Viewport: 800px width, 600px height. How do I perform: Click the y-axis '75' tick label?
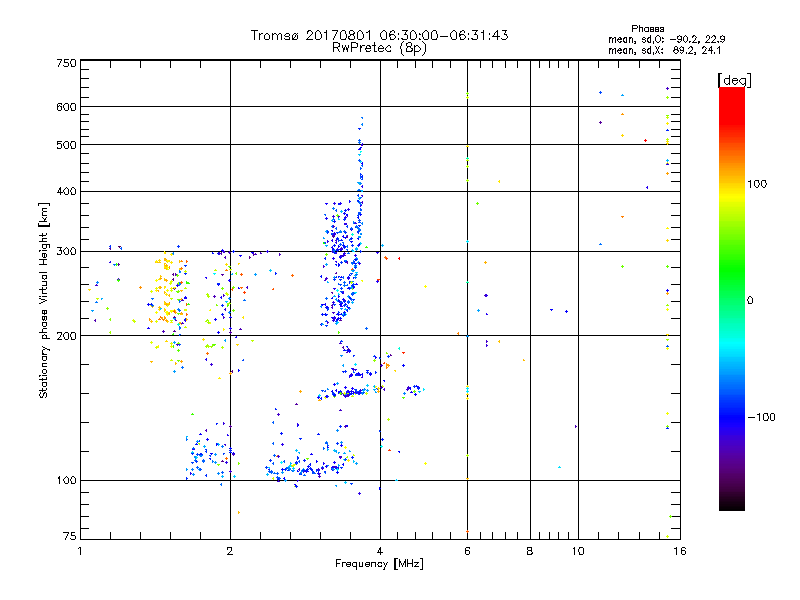pos(70,536)
